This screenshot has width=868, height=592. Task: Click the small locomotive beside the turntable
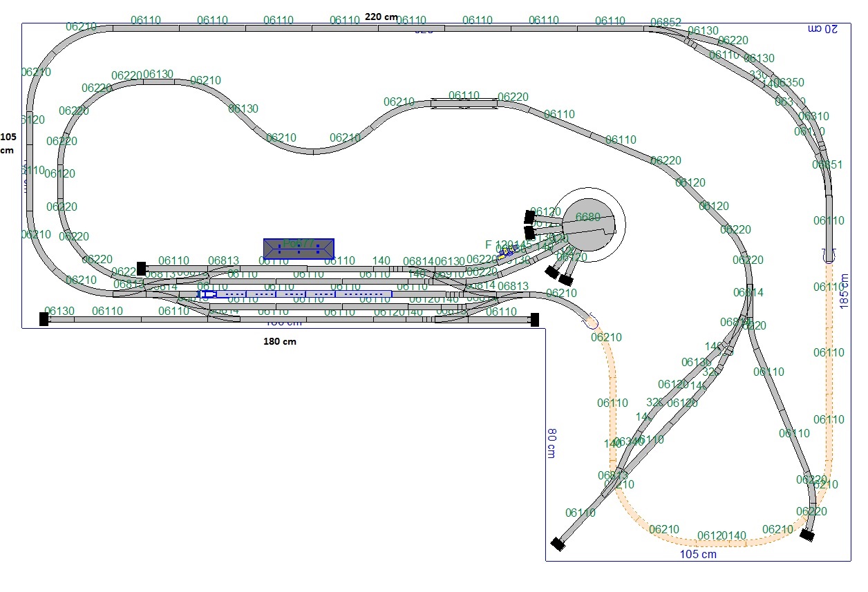pos(508,252)
